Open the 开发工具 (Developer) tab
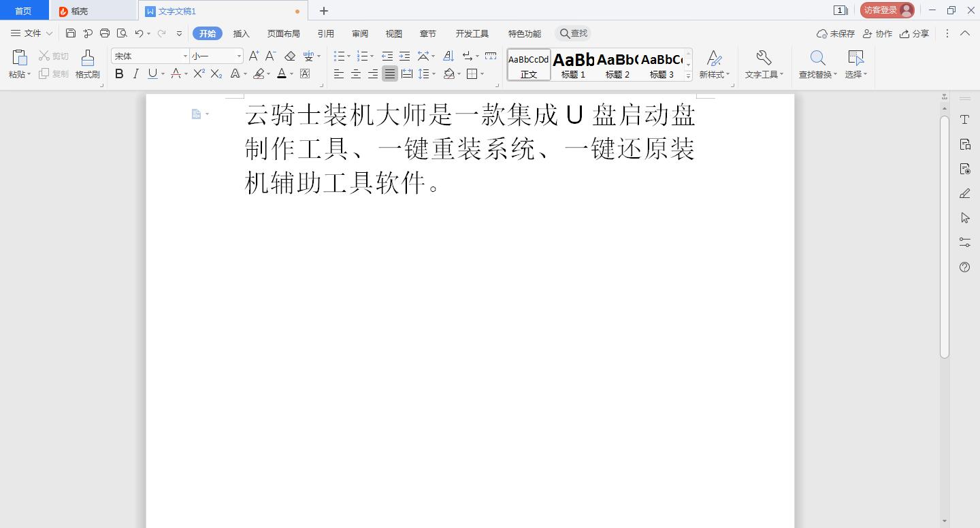980x528 pixels. [x=472, y=33]
